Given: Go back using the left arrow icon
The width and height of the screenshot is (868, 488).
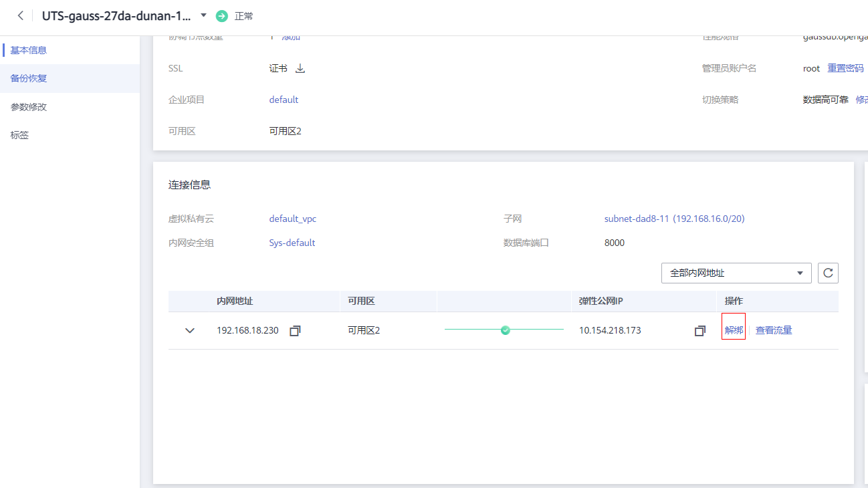Looking at the screenshot, I should pyautogui.click(x=21, y=15).
